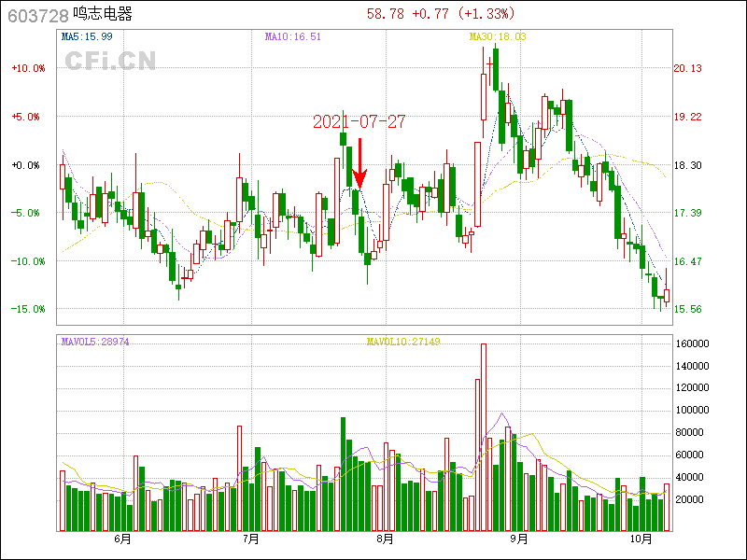This screenshot has width=747, height=560.
Task: Click the 16.47 price axis label
Action: (687, 261)
